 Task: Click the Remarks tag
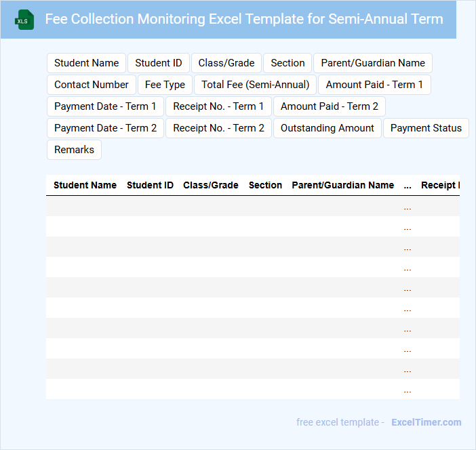pos(74,150)
